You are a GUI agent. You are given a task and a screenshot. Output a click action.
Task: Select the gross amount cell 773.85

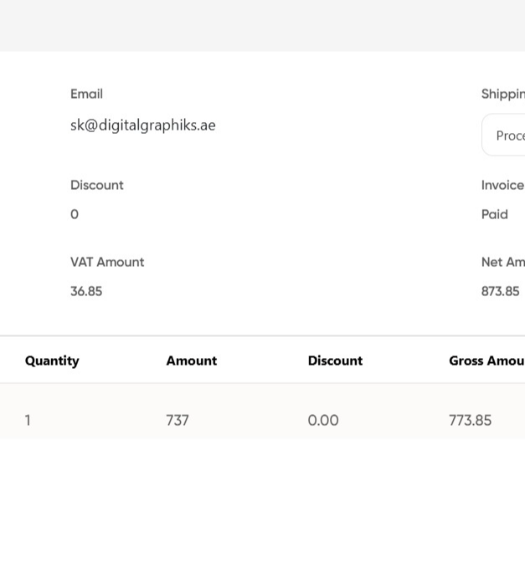pyautogui.click(x=470, y=420)
